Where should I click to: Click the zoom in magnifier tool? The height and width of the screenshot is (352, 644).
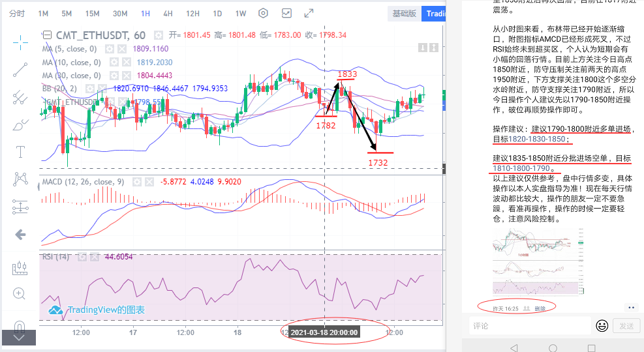click(20, 294)
